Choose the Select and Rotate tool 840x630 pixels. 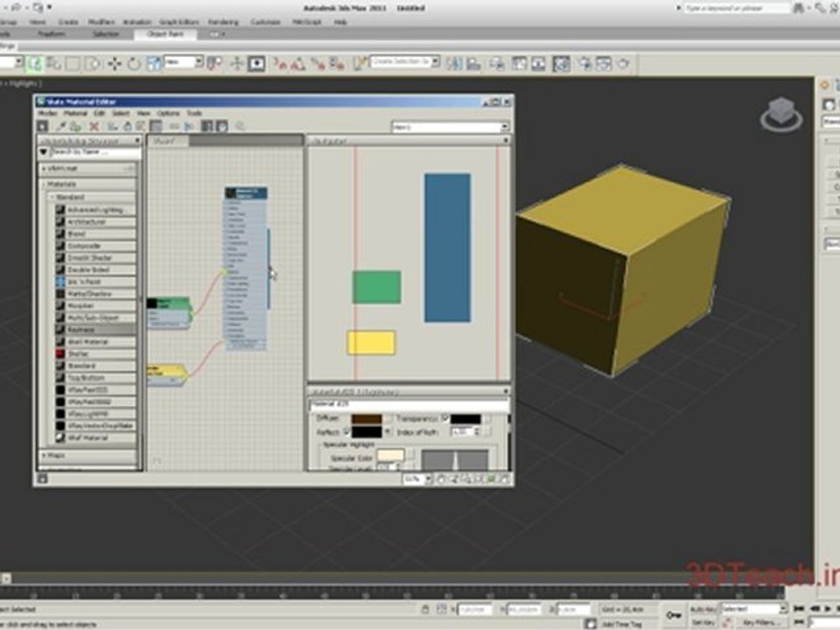point(134,64)
